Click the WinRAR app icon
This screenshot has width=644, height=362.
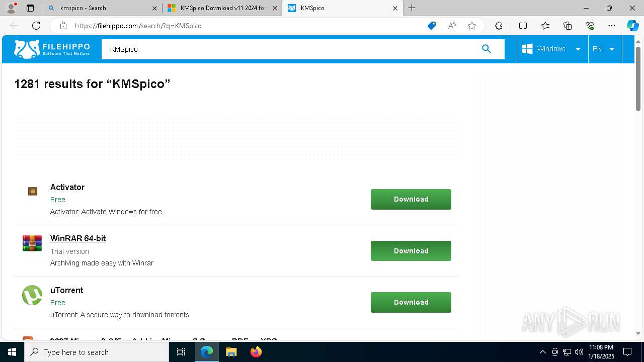click(x=32, y=243)
